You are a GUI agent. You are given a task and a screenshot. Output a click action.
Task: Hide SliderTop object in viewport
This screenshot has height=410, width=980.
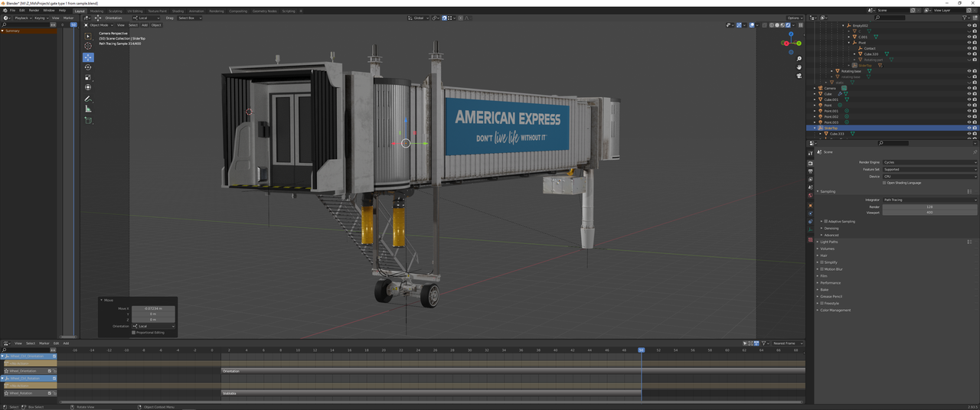point(969,128)
